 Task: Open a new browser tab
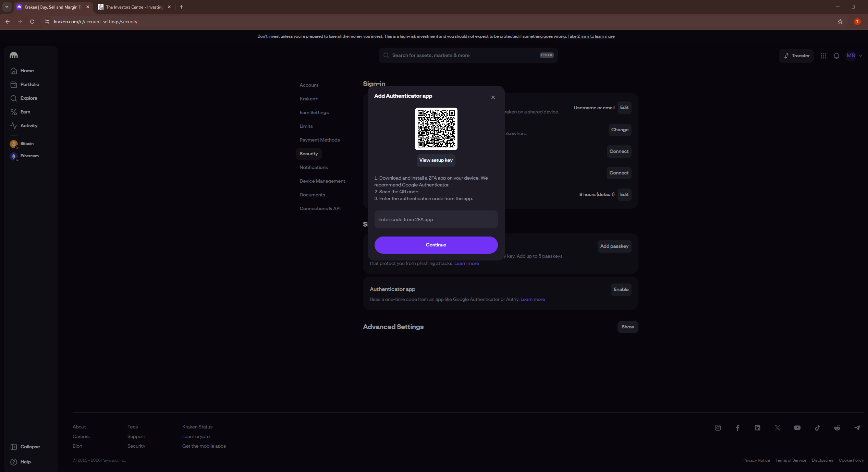182,7
